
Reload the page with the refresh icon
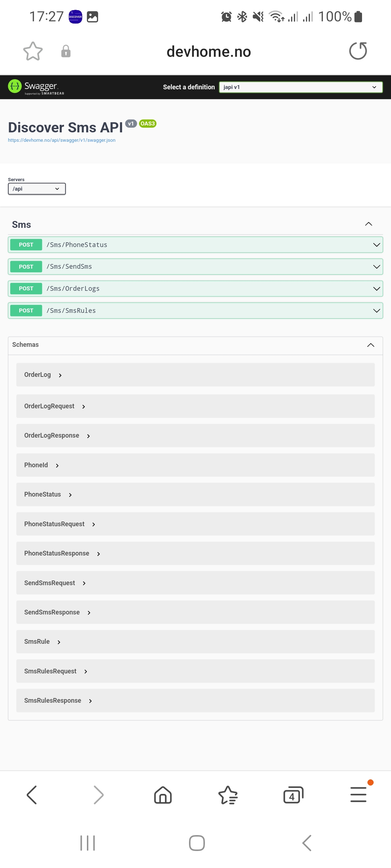pos(358,51)
